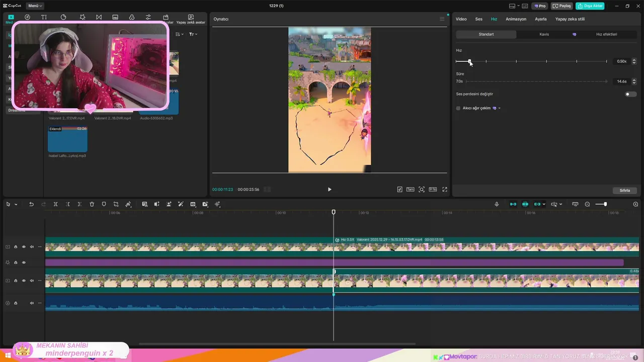Switch to the Video tab in the inspector

461,19
